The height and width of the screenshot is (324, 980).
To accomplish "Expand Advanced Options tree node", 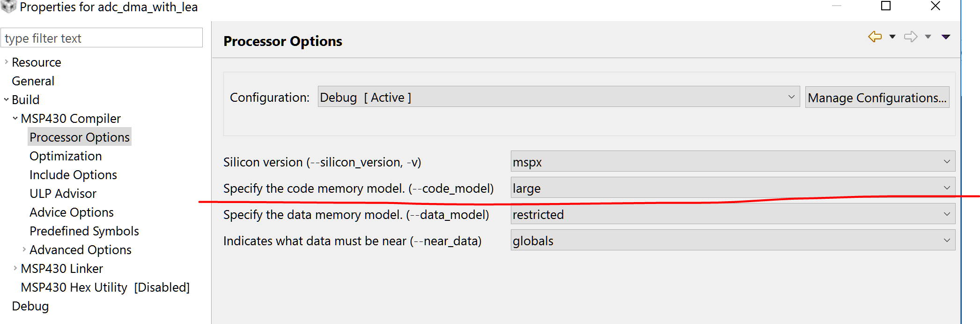I will click(24, 249).
